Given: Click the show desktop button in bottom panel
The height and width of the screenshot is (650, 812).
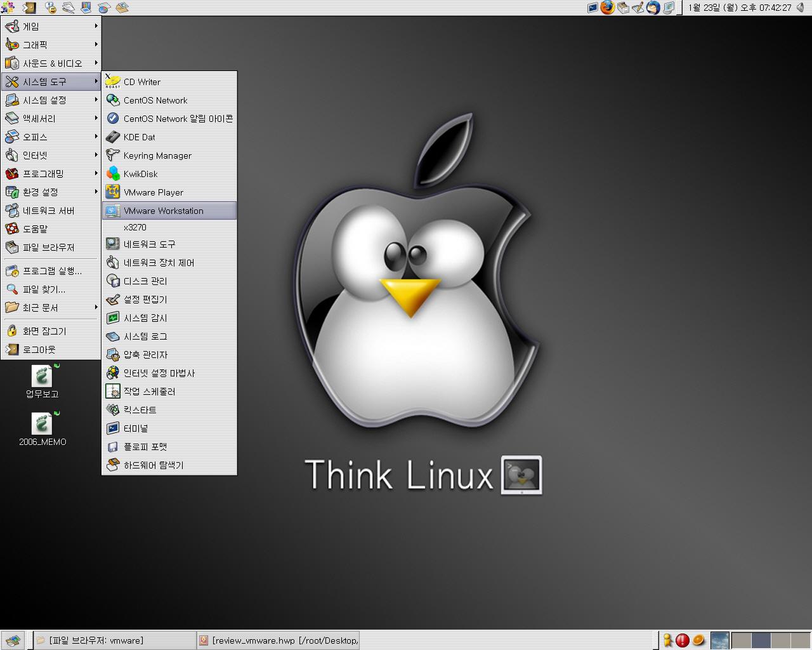Looking at the screenshot, I should (13, 640).
